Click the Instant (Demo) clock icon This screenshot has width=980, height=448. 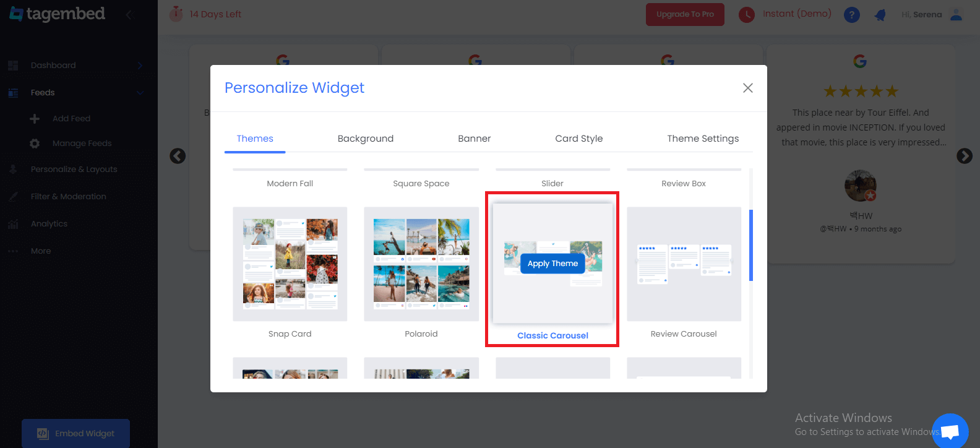(x=747, y=14)
